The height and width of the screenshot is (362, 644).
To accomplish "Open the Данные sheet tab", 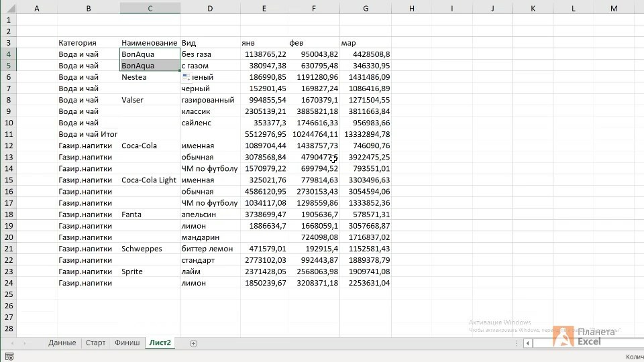I will tap(62, 343).
